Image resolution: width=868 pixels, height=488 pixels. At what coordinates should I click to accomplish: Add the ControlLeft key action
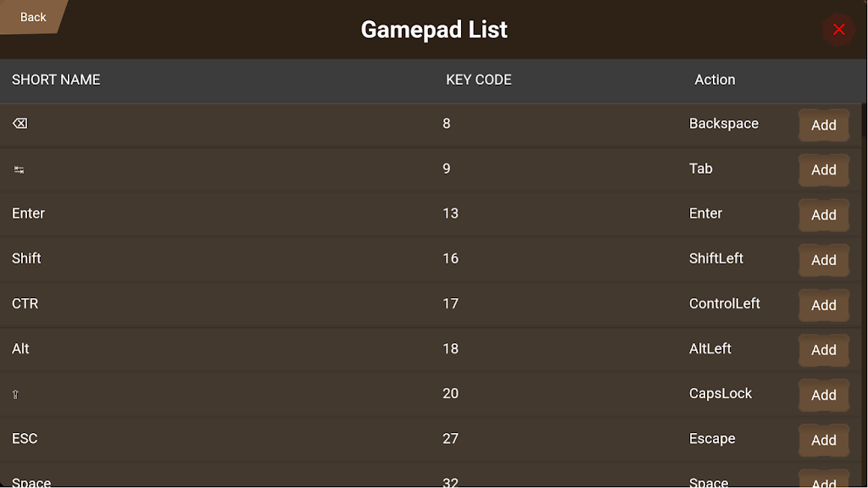[823, 305]
